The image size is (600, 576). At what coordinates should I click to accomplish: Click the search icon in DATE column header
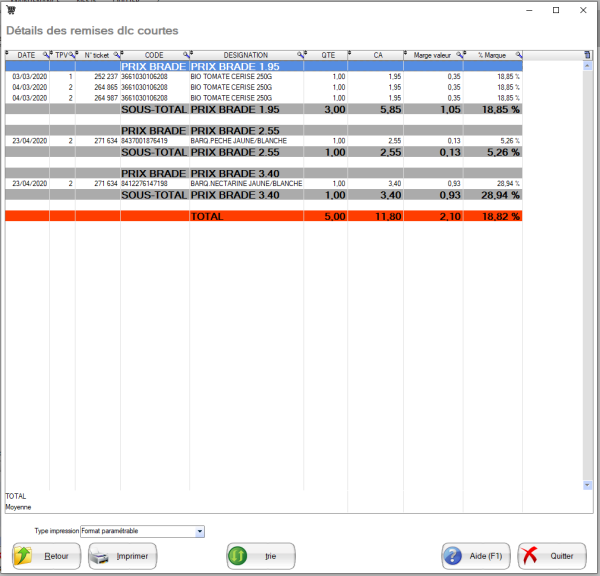tap(45, 55)
